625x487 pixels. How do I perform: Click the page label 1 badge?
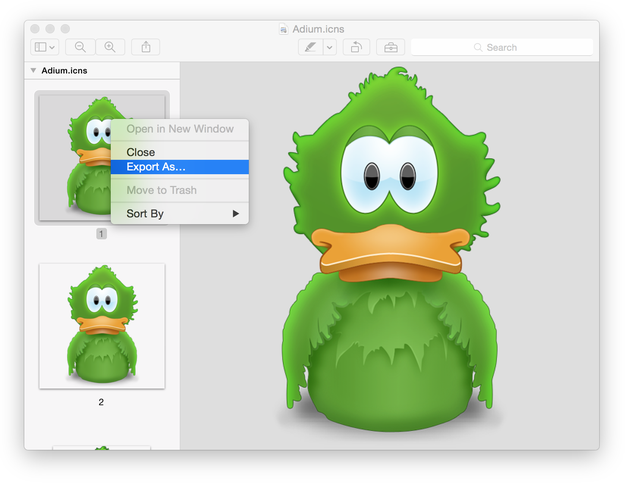click(x=101, y=234)
